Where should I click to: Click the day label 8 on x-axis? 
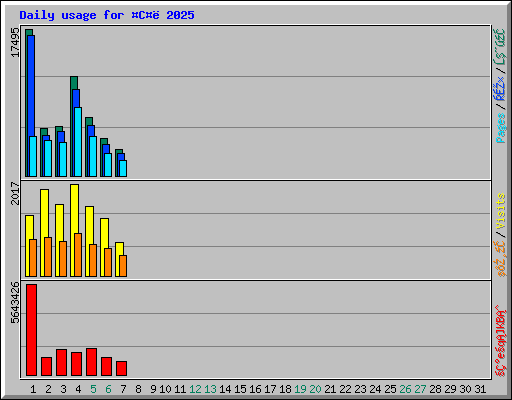pos(138,389)
